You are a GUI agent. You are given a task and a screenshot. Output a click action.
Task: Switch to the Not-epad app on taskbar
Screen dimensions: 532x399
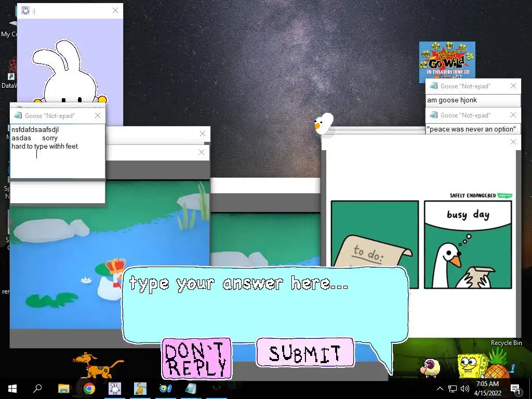191,389
